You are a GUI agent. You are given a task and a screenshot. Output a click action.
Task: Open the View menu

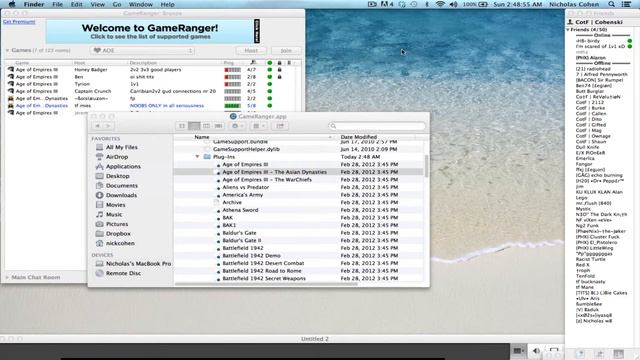tap(98, 4)
